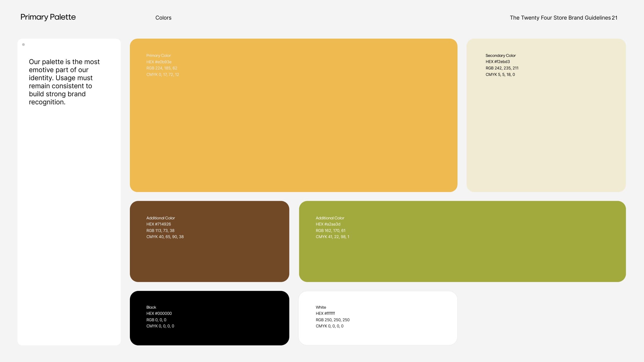Click the 'HEX #000000' text

click(x=159, y=313)
